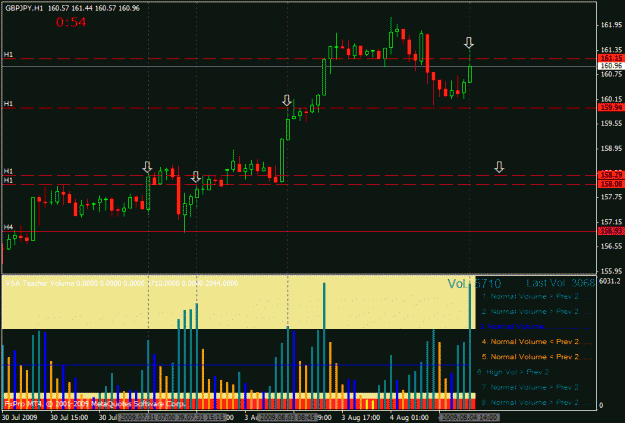Click the Last Vol 3068 readout
Image resolution: width=625 pixels, height=423 pixels.
(560, 283)
